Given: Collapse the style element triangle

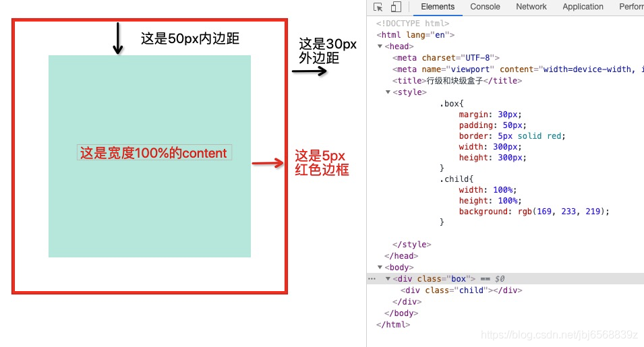Looking at the screenshot, I should [388, 92].
